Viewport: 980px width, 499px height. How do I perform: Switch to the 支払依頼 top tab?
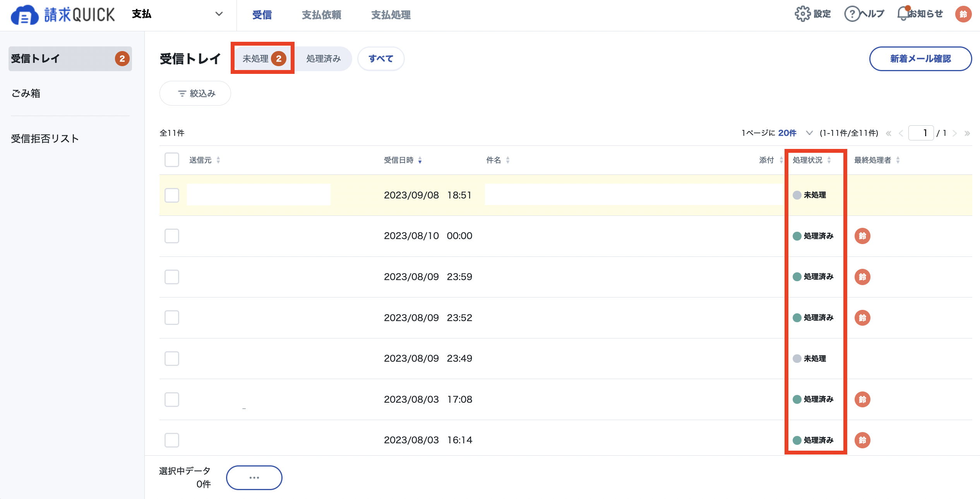(x=322, y=15)
